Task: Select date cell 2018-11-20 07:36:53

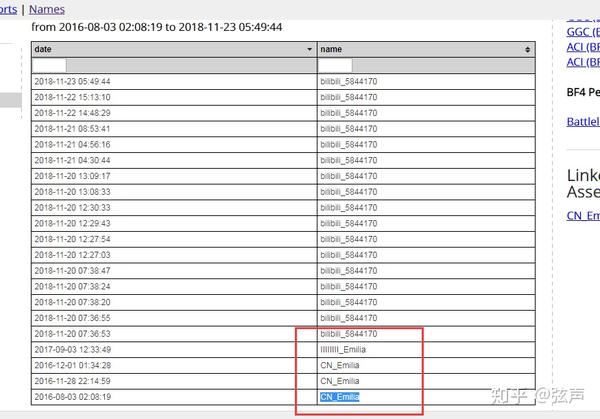Action: (x=174, y=334)
